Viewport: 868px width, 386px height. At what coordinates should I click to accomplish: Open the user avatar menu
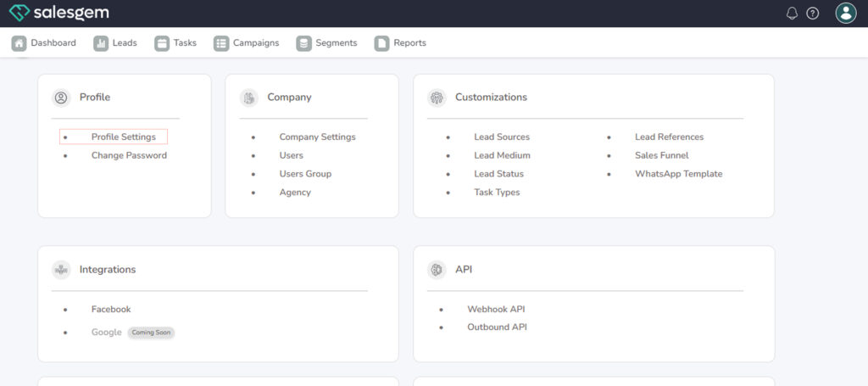tap(845, 13)
